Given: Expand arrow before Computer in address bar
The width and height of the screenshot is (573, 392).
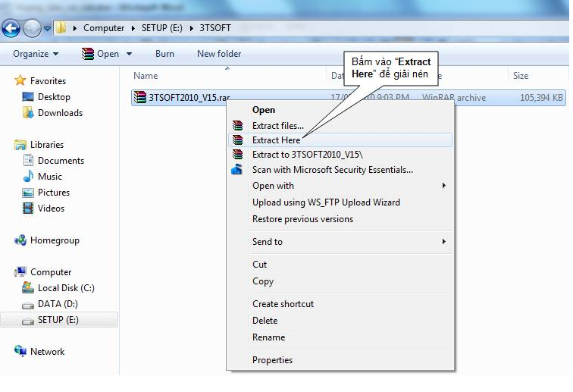Looking at the screenshot, I should [x=74, y=28].
